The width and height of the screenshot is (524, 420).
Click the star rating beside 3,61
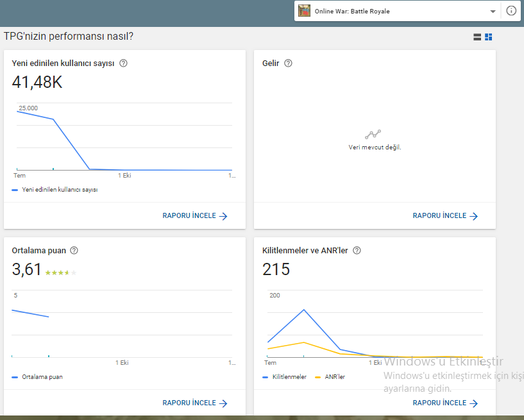click(61, 273)
